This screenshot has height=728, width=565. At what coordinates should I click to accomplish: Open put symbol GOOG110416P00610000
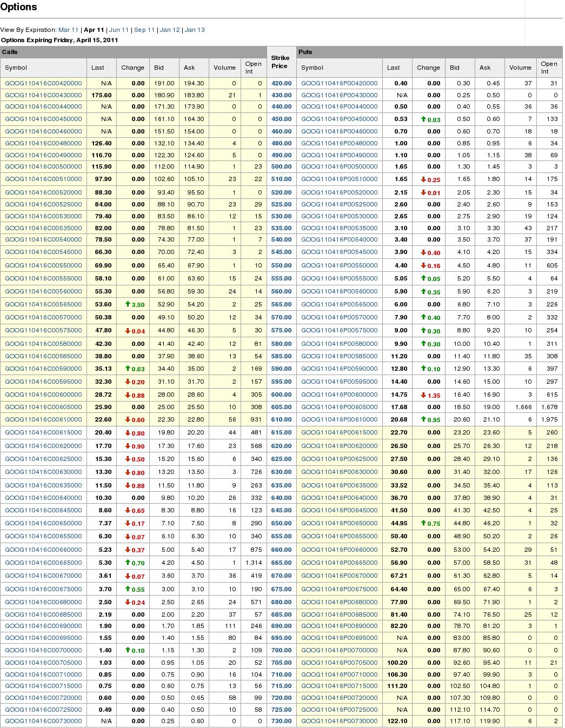pos(340,419)
